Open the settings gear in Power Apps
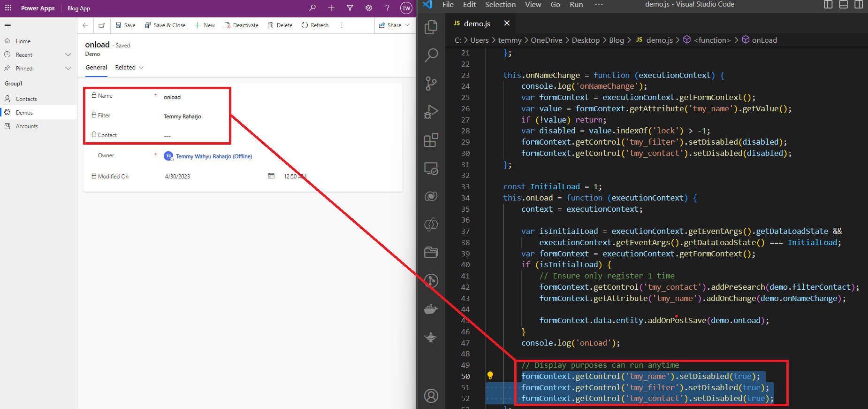 (369, 8)
